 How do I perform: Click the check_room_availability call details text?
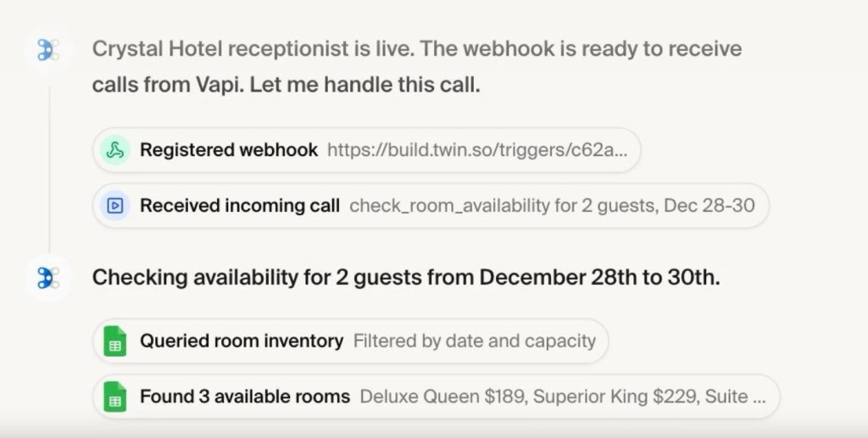tap(552, 205)
